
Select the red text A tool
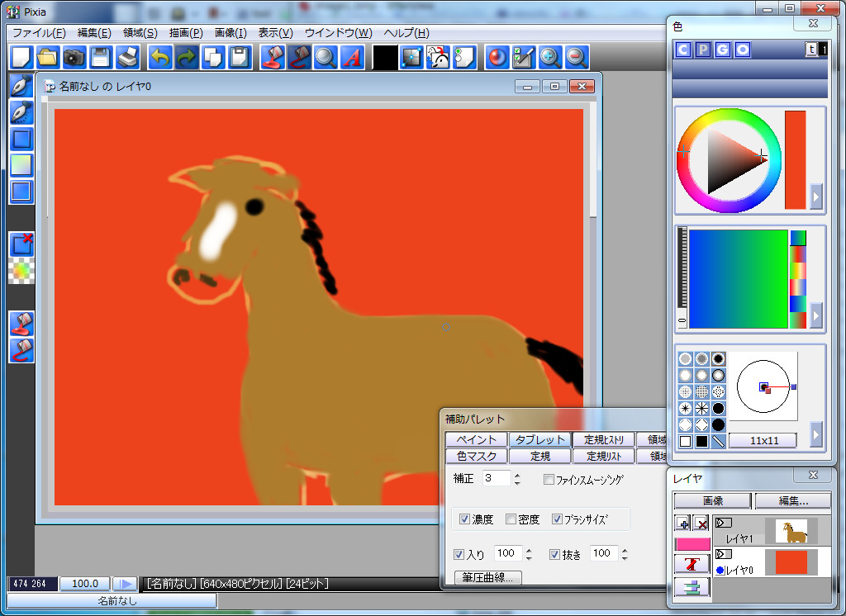[x=352, y=57]
